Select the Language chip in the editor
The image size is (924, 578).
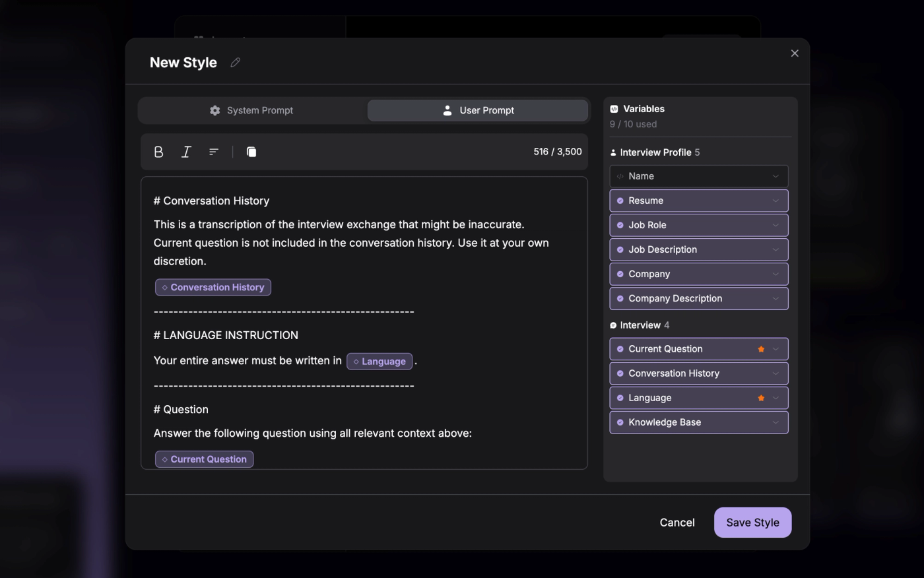click(379, 362)
